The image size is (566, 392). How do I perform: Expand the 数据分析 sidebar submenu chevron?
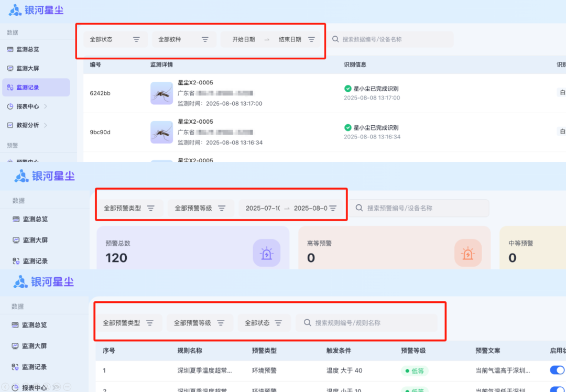coord(46,125)
